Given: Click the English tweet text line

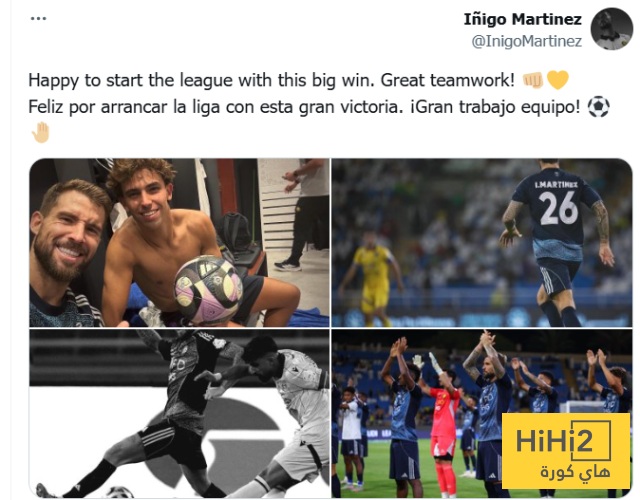Looking at the screenshot, I should tap(272, 80).
